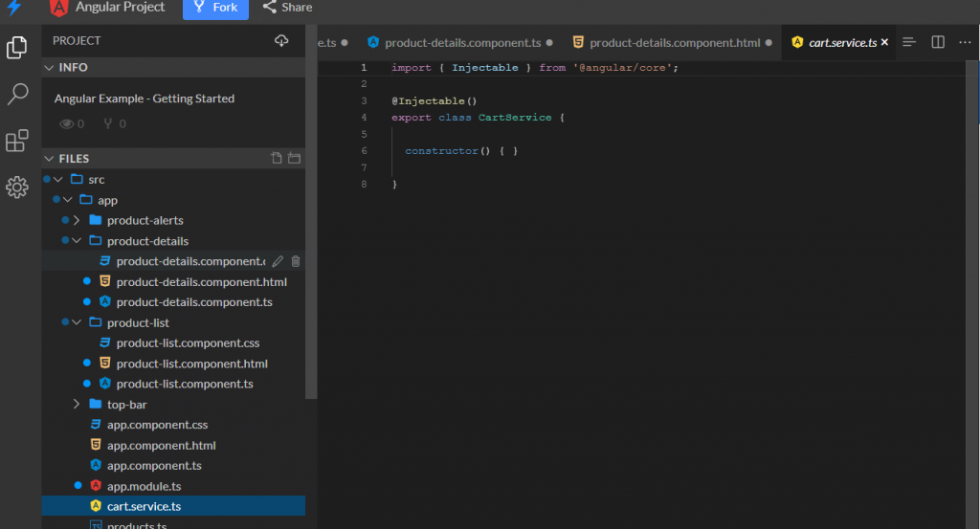Click the file tree vertical scrollbar
This screenshot has width=980, height=529.
click(311, 212)
